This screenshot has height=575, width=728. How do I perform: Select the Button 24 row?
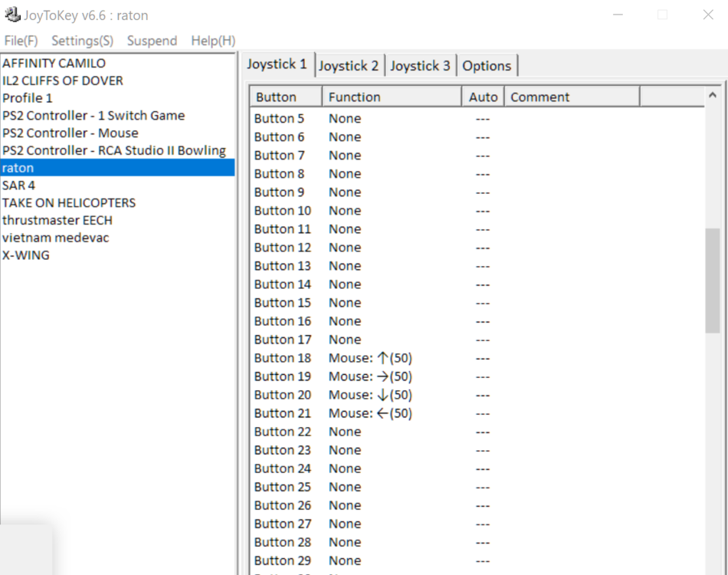click(x=477, y=468)
